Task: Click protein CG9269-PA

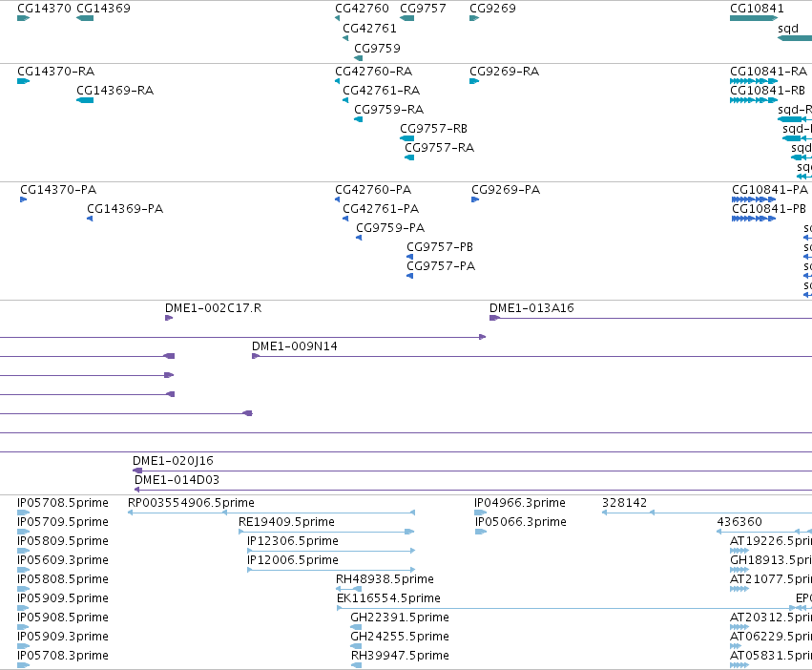Action: [506, 190]
